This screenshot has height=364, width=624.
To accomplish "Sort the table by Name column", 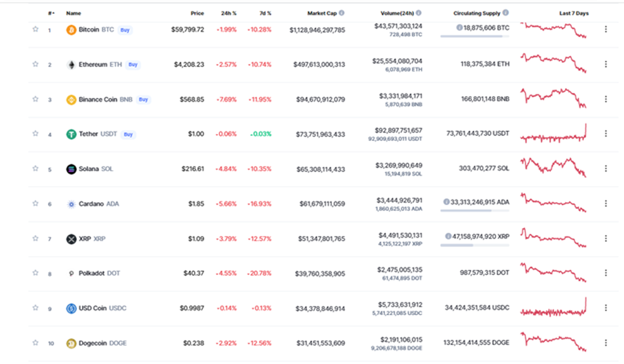I will coord(73,13).
